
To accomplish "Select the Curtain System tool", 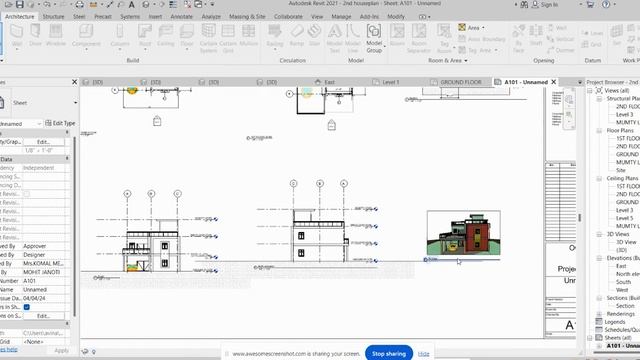I will pos(208,38).
